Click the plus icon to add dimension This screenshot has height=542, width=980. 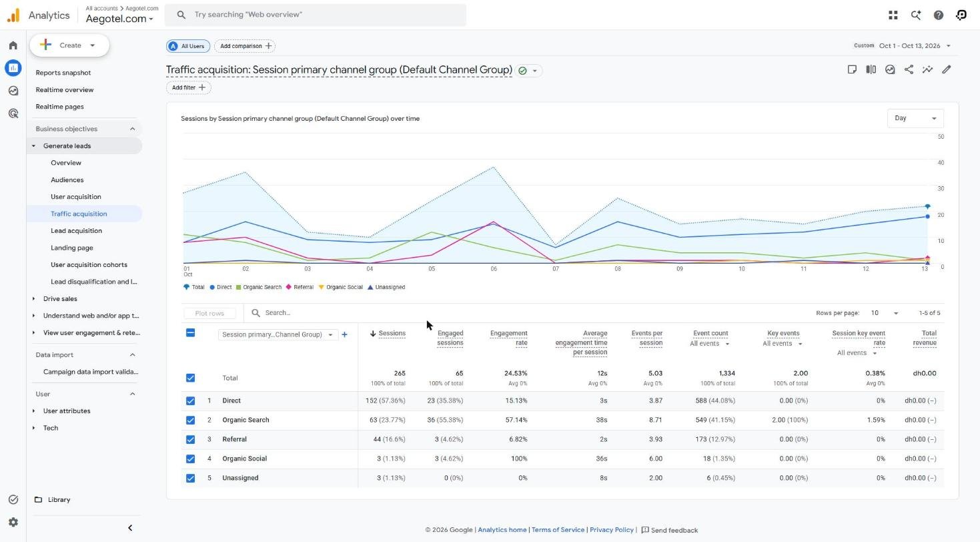click(344, 334)
